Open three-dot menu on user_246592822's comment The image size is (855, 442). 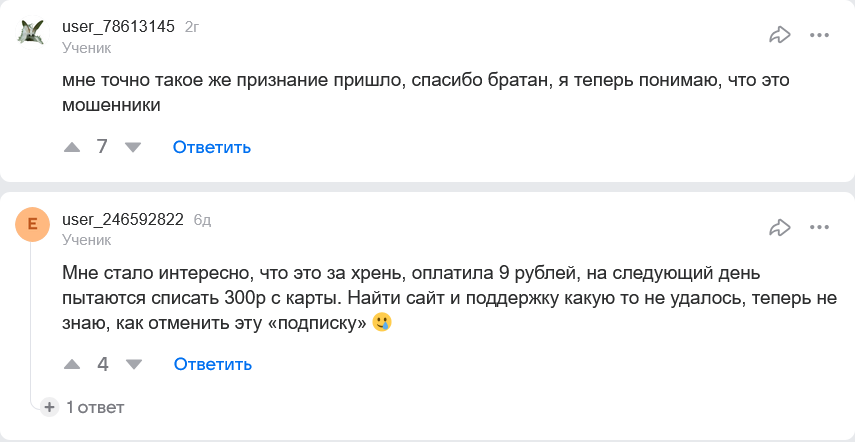[820, 228]
